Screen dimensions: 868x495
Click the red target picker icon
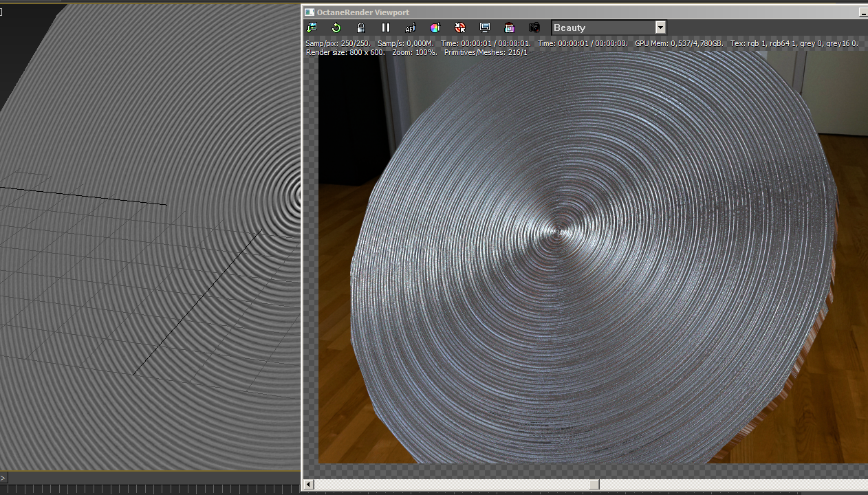[460, 27]
